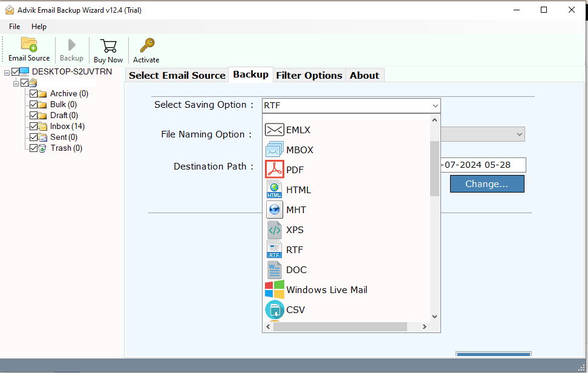Screen dimensions: 588x373
Task: Open the Help menu
Action: [x=39, y=27]
